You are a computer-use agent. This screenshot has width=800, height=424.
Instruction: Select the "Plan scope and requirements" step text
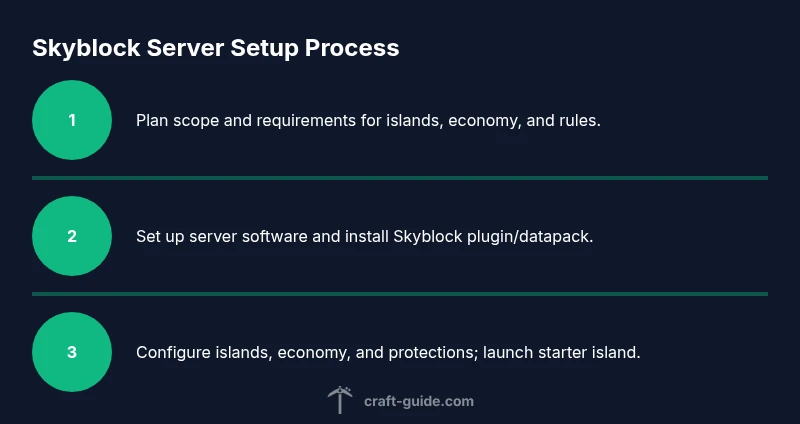point(368,121)
